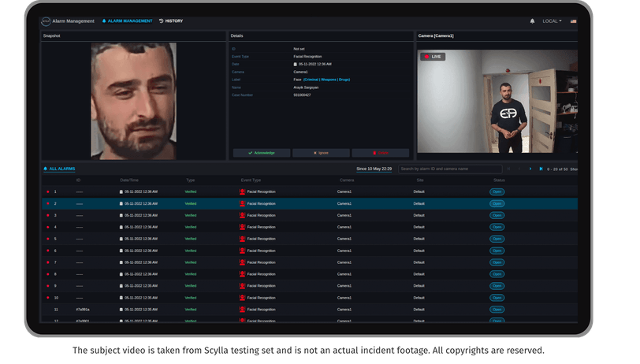This screenshot has width=640, height=364.
Task: Click the Ignore button
Action: [x=321, y=153]
